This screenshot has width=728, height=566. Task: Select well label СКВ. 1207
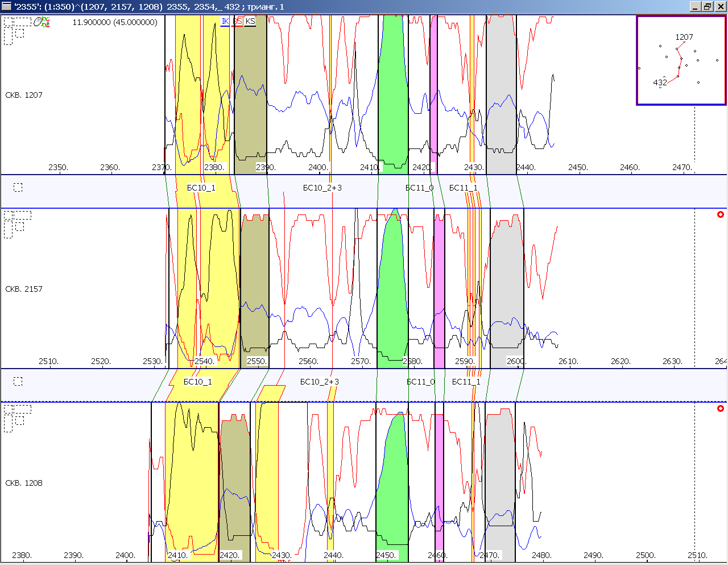pyautogui.click(x=24, y=95)
